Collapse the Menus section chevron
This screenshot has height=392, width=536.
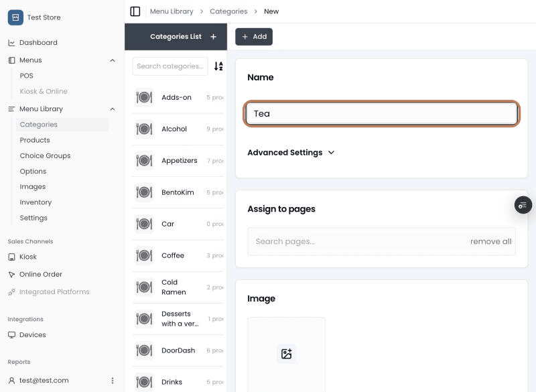coord(113,60)
